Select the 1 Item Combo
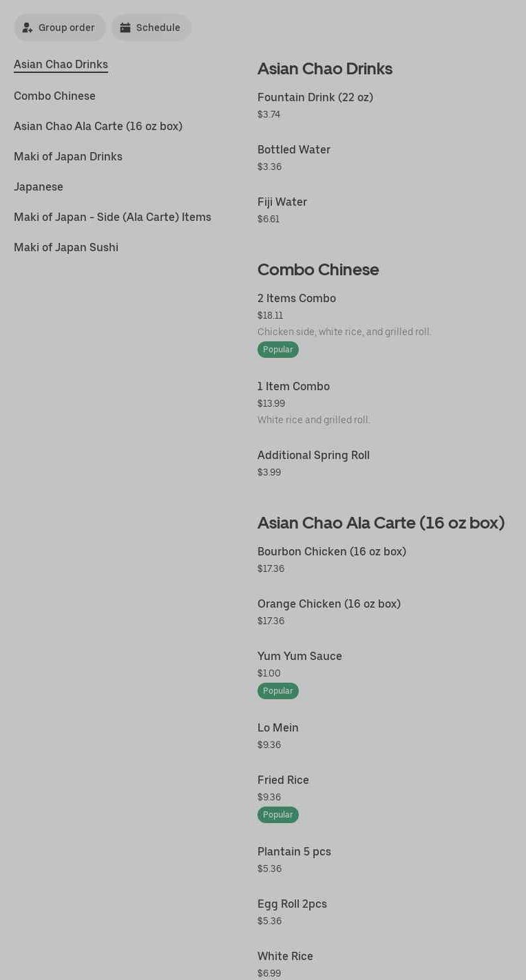The height and width of the screenshot is (980, 526). (293, 387)
